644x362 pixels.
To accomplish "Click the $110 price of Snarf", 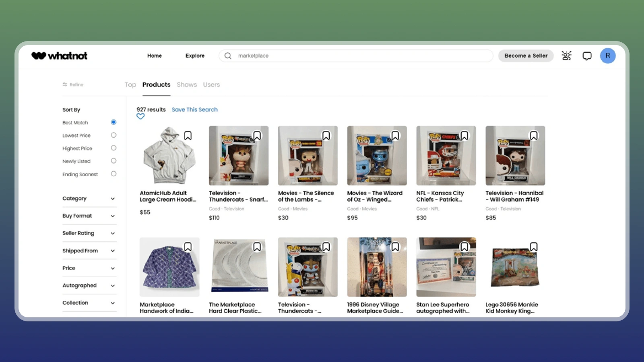I will [214, 218].
